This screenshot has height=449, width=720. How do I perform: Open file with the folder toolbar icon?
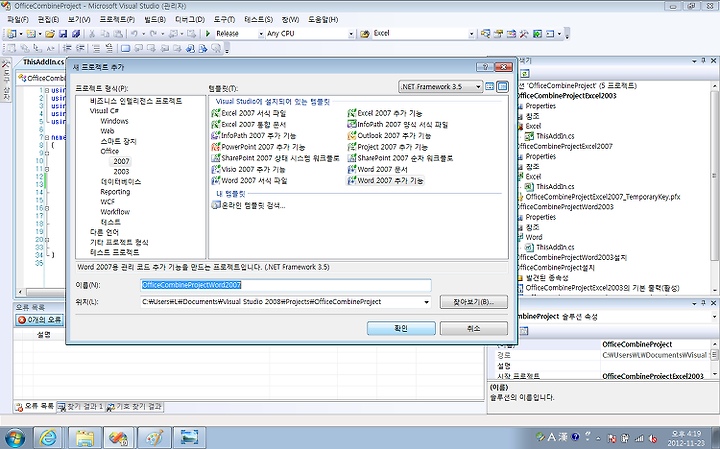[50, 34]
